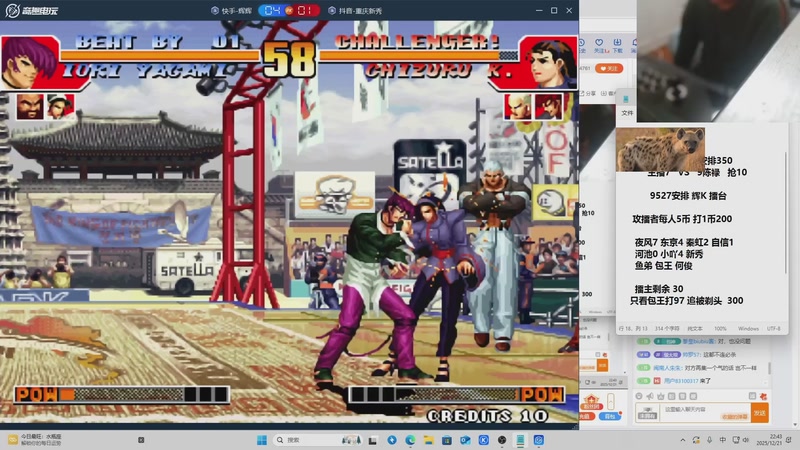Click the Notepad line '夜风7 东京4 秦虹2 自信1'

coord(684,242)
